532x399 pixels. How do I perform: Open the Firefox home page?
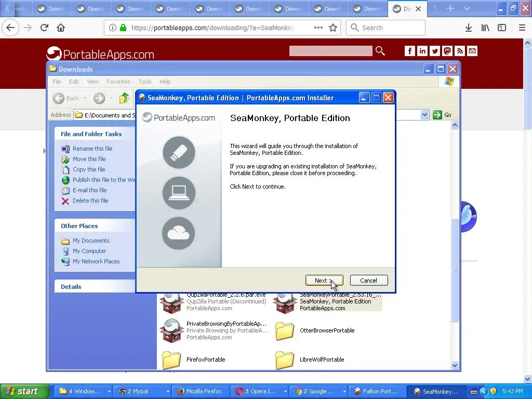point(61,28)
